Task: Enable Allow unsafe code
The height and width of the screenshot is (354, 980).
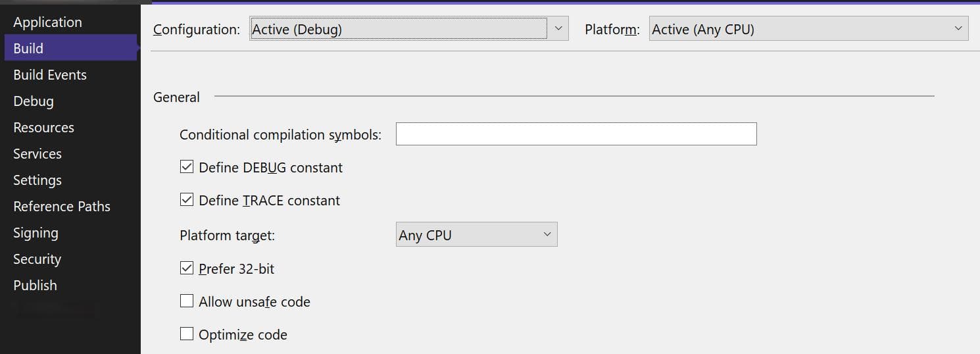Action: (187, 301)
